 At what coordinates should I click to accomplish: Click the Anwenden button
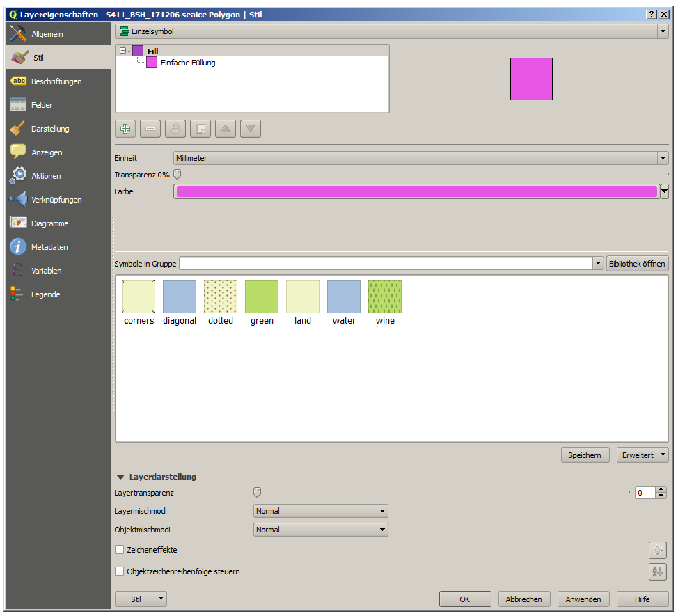click(583, 599)
